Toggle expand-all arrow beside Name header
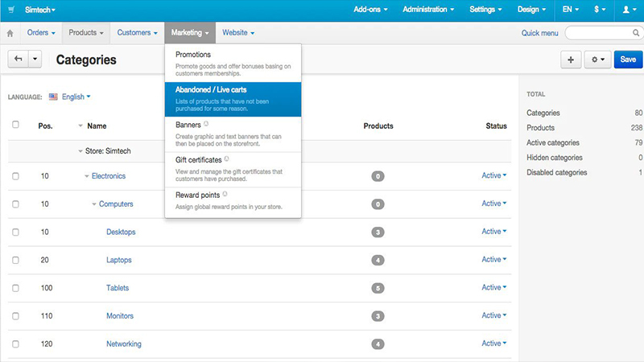This screenshot has height=362, width=644. tap(80, 126)
